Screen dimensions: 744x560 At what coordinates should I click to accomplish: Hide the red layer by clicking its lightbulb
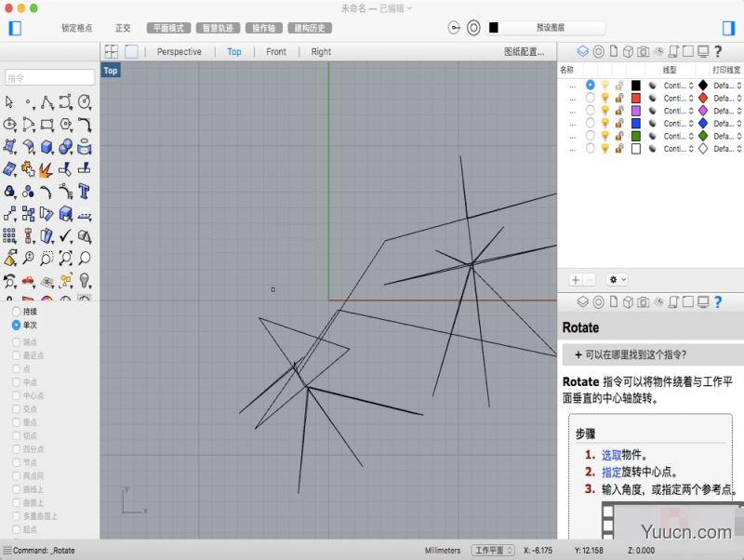coord(605,98)
